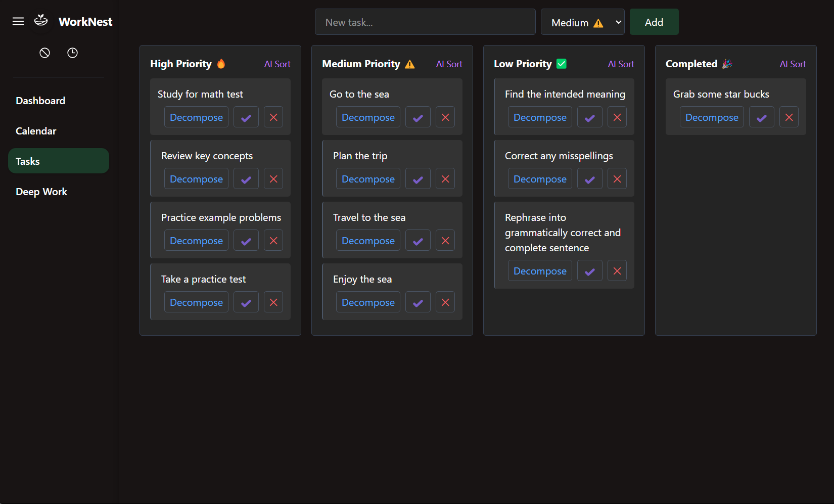Decompose 'Correct any misspellings' task

[x=540, y=179]
